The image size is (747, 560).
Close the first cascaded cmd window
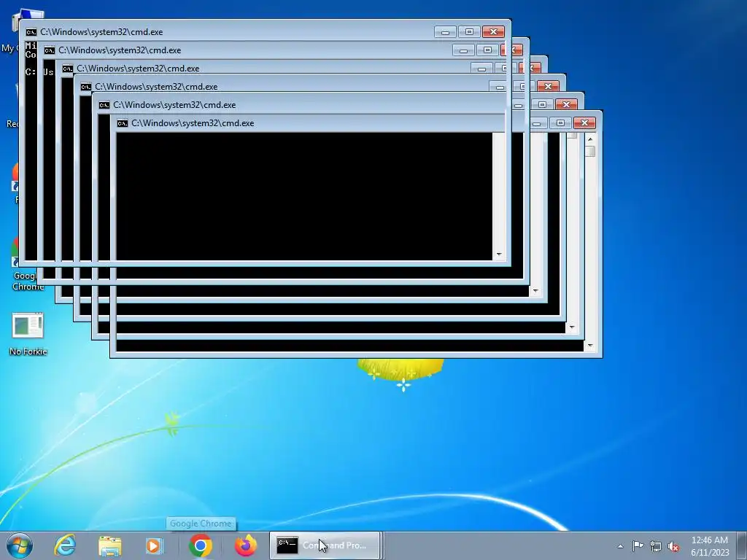point(493,31)
